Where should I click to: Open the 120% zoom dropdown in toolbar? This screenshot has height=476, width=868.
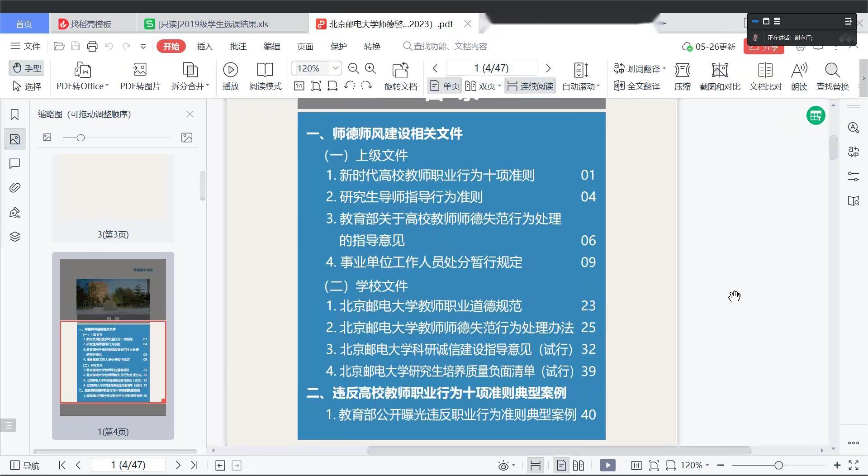[336, 68]
